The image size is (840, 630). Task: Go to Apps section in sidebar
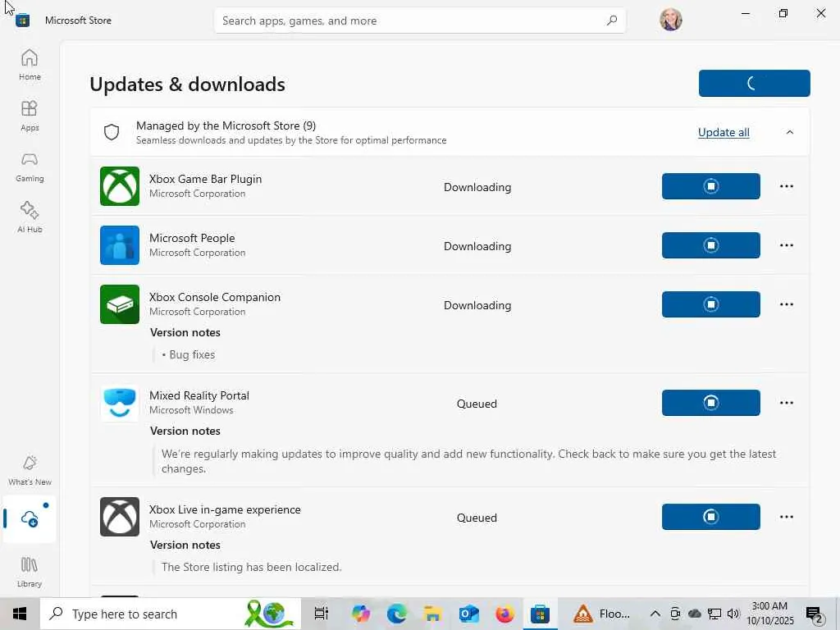pos(30,116)
